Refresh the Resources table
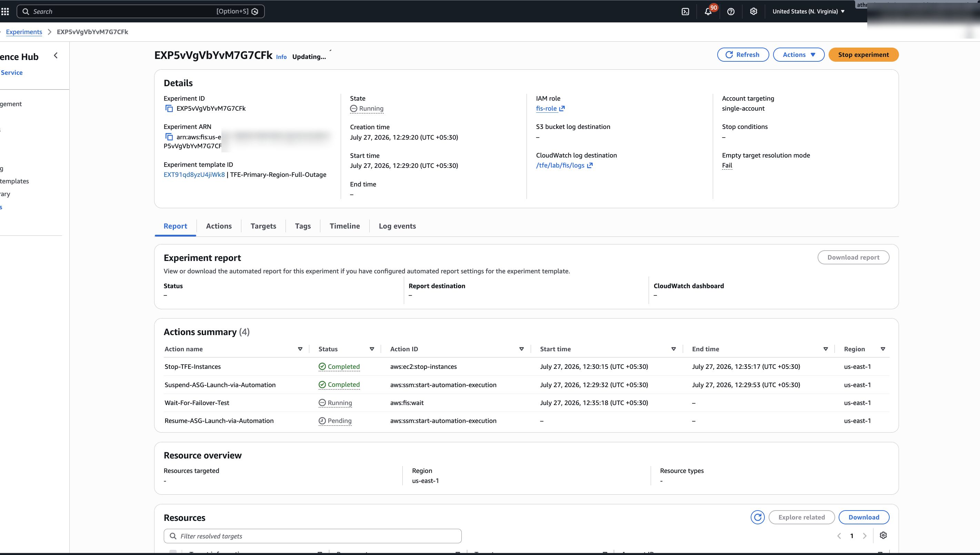 coord(757,517)
